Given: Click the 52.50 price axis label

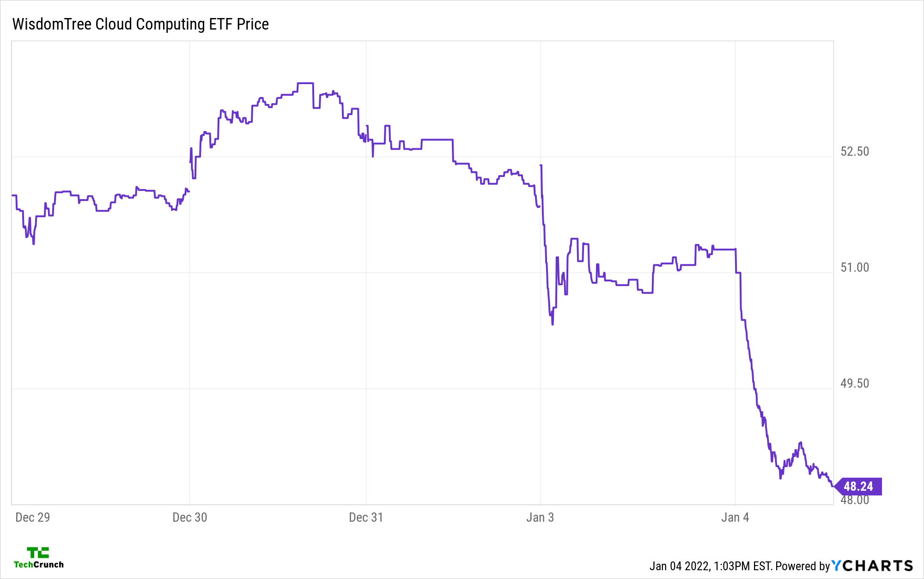Looking at the screenshot, I should point(855,152).
